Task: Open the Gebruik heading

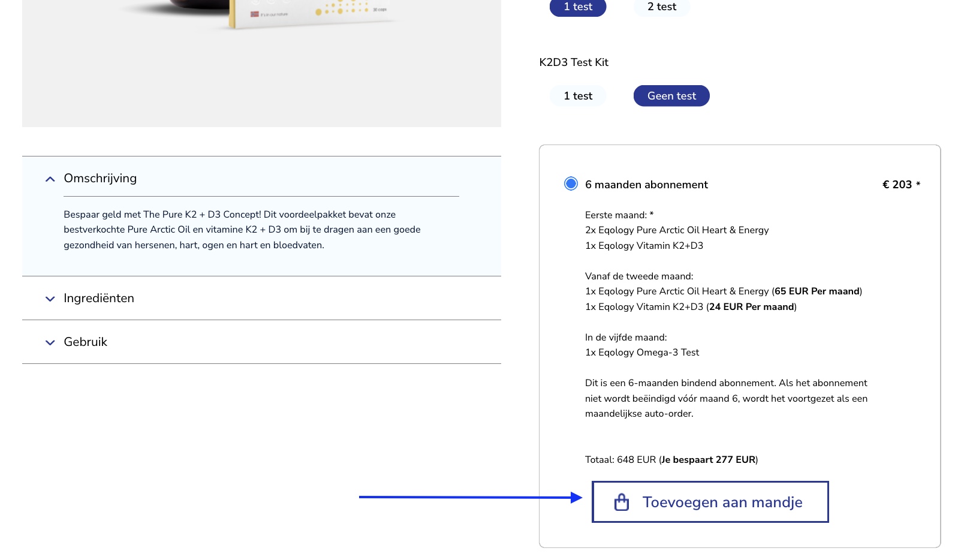Action: [x=85, y=342]
